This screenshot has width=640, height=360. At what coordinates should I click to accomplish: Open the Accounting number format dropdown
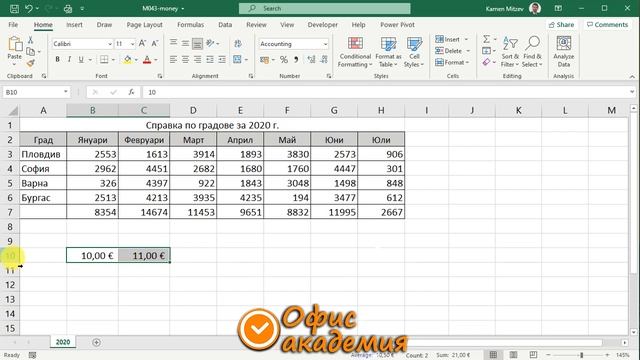pos(325,44)
